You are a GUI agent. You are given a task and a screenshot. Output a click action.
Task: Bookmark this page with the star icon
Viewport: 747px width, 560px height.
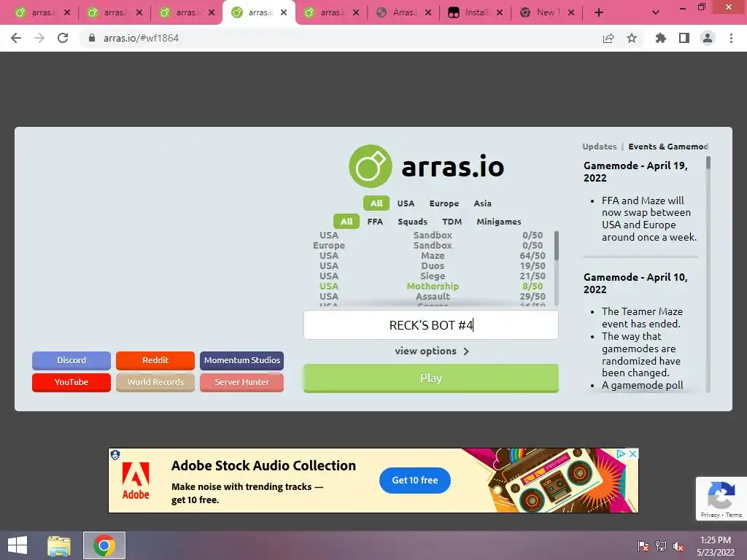coord(632,38)
